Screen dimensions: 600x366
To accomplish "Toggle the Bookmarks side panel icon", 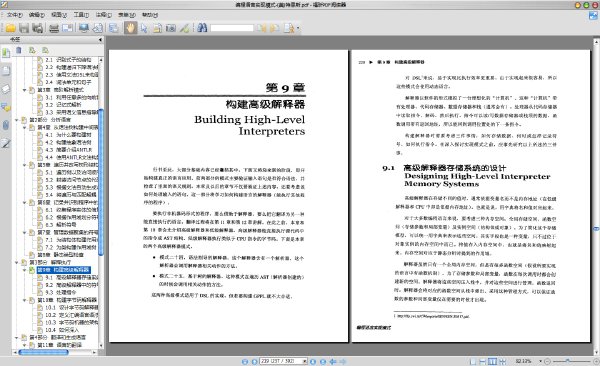I will point(6,53).
